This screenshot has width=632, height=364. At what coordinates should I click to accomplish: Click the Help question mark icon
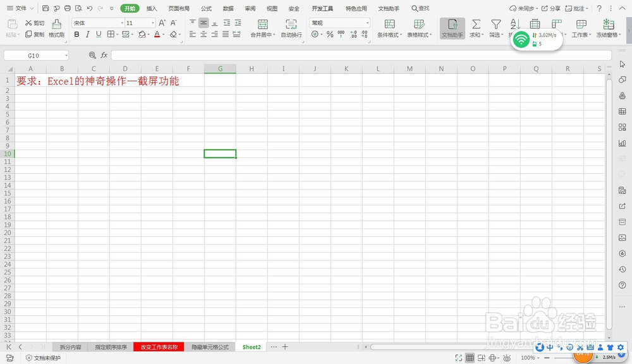coord(599,8)
